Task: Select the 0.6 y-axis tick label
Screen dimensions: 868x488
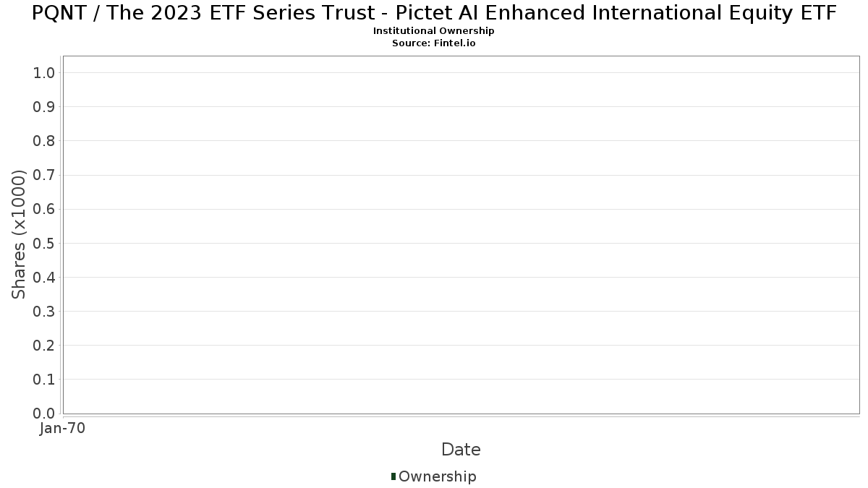Action: 44,209
